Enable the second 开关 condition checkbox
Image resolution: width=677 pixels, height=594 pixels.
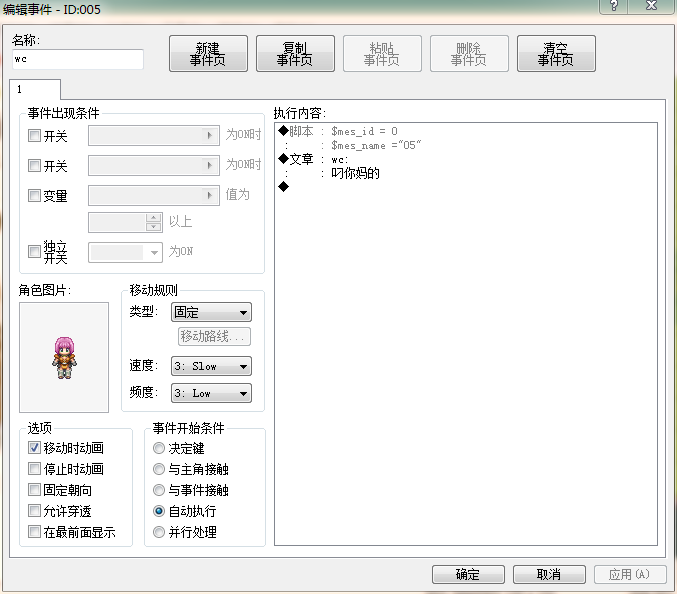(34, 166)
